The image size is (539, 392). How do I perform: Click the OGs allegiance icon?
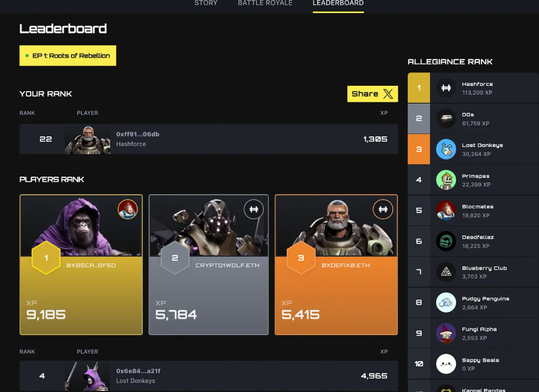[446, 118]
